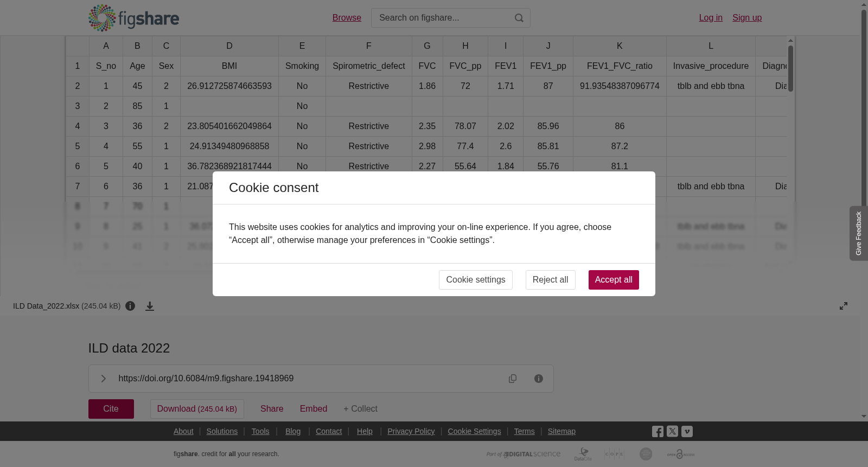
Task: Enter fullscreen preview with expand icon
Action: click(x=844, y=306)
